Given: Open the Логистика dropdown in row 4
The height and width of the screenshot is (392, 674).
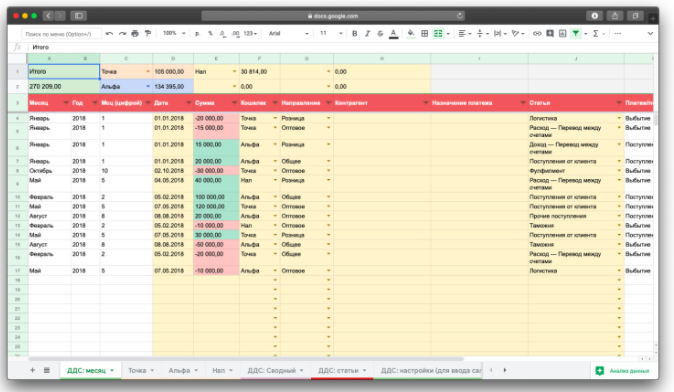Looking at the screenshot, I should tap(619, 118).
